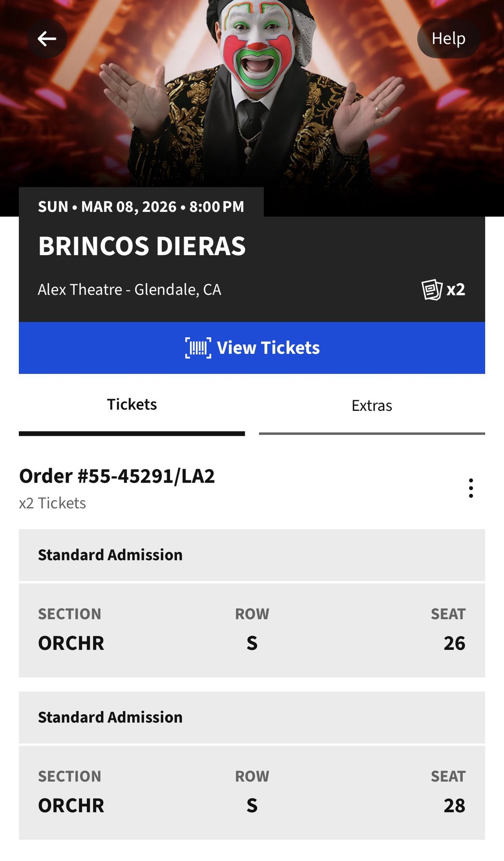Viewport: 504px width, 861px height.
Task: Click the BRINCOS DIERAS event title
Action: [142, 246]
